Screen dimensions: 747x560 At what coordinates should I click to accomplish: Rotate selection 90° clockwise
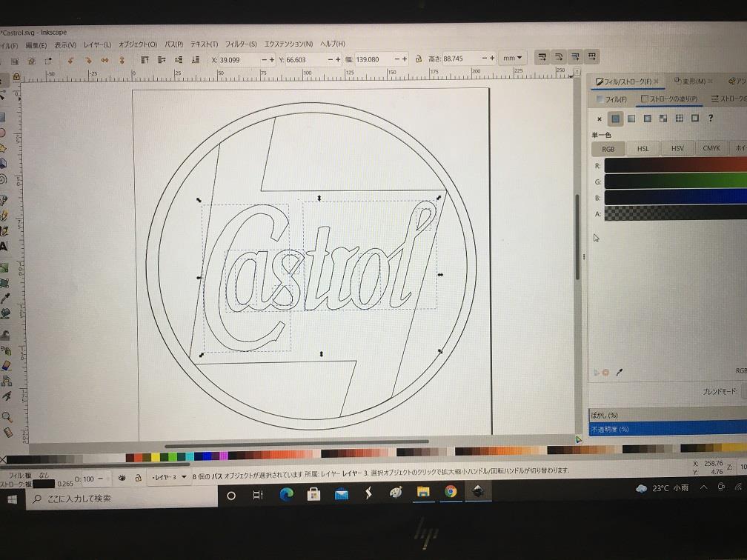click(x=88, y=61)
